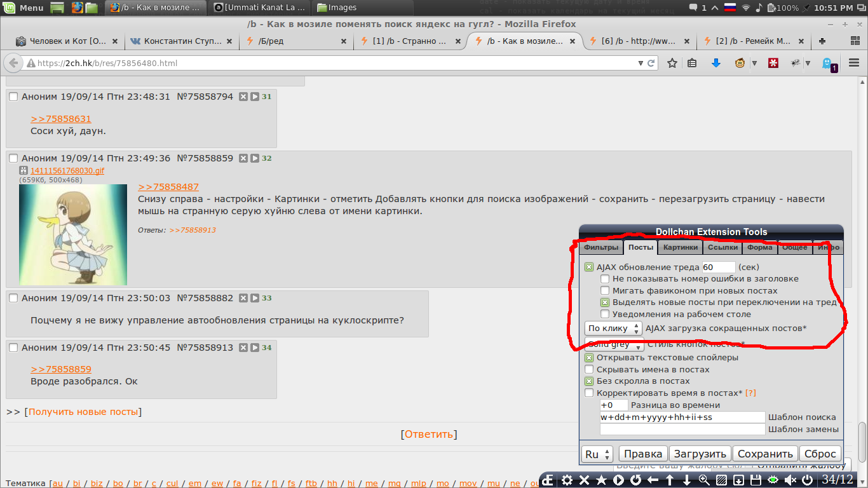Open Dollchan settings gear in bottom toolbar
Image resolution: width=868 pixels, height=488 pixels.
pos(567,480)
